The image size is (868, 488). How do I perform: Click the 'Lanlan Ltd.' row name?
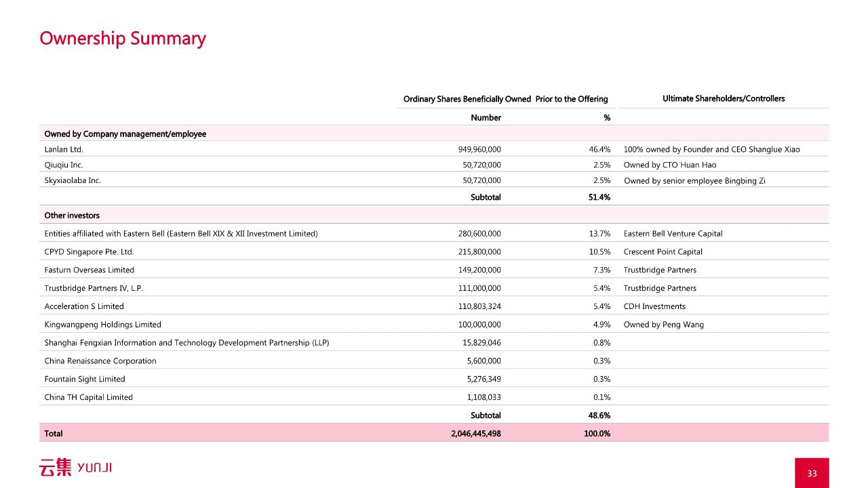click(64, 149)
